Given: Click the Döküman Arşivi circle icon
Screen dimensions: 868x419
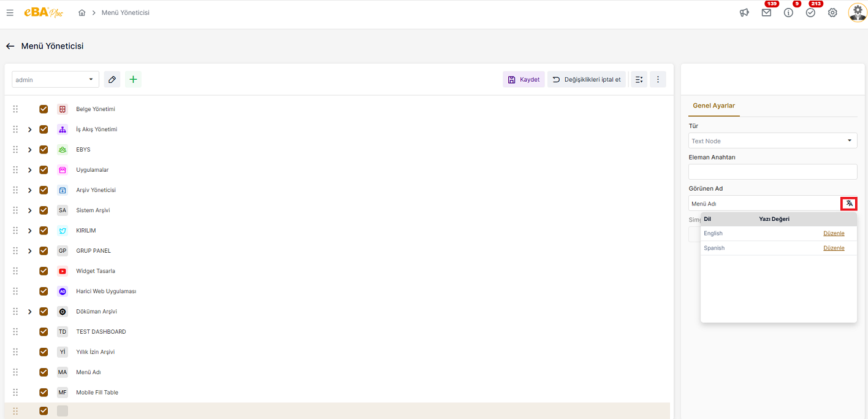Looking at the screenshot, I should point(63,312).
